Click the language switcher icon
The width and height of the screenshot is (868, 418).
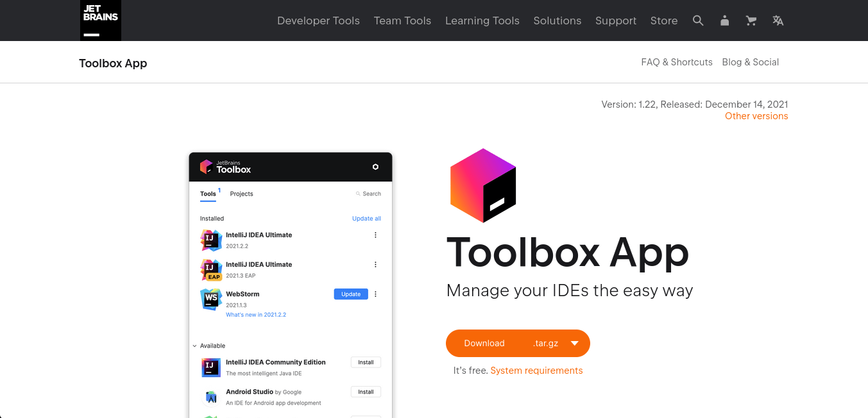point(778,21)
